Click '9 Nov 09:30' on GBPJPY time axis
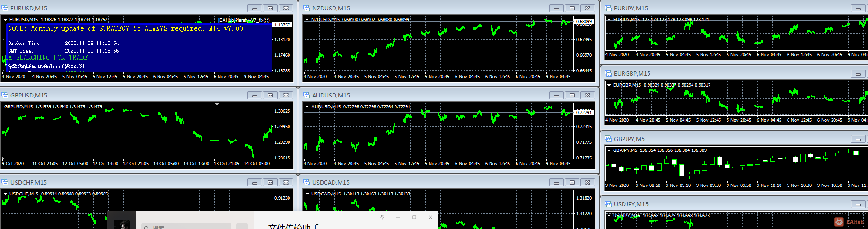This screenshot has width=868, height=229. (x=709, y=185)
